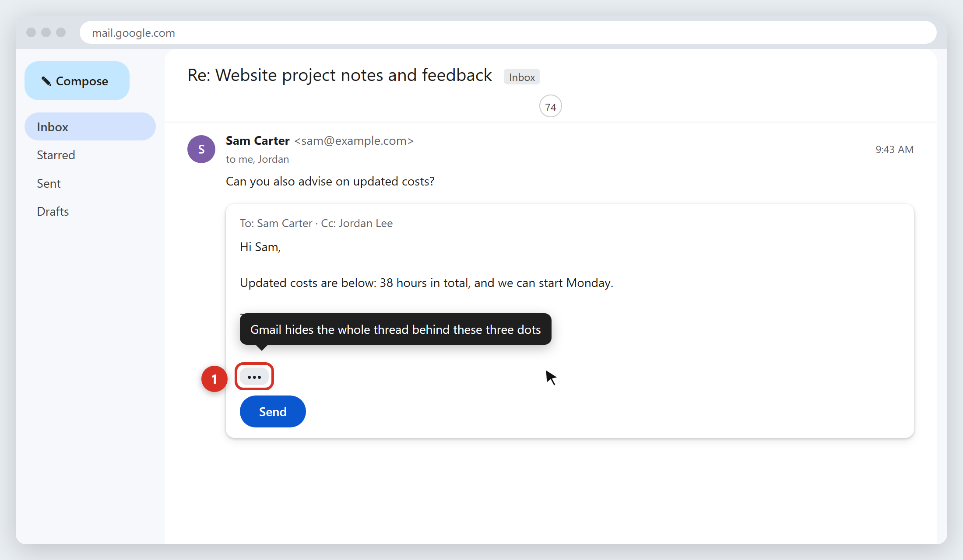Image resolution: width=963 pixels, height=560 pixels.
Task: Click the 'Hi Sam,' line in reply
Action: click(260, 247)
